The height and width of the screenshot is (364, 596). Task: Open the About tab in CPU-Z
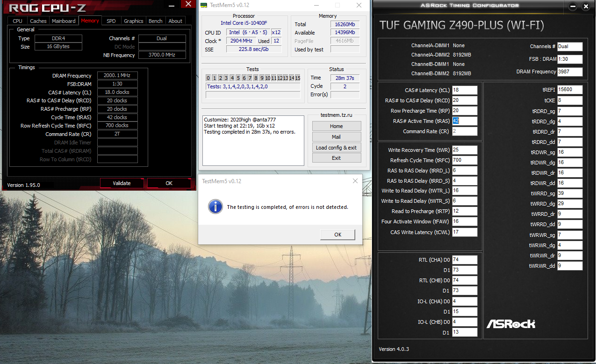(x=175, y=21)
